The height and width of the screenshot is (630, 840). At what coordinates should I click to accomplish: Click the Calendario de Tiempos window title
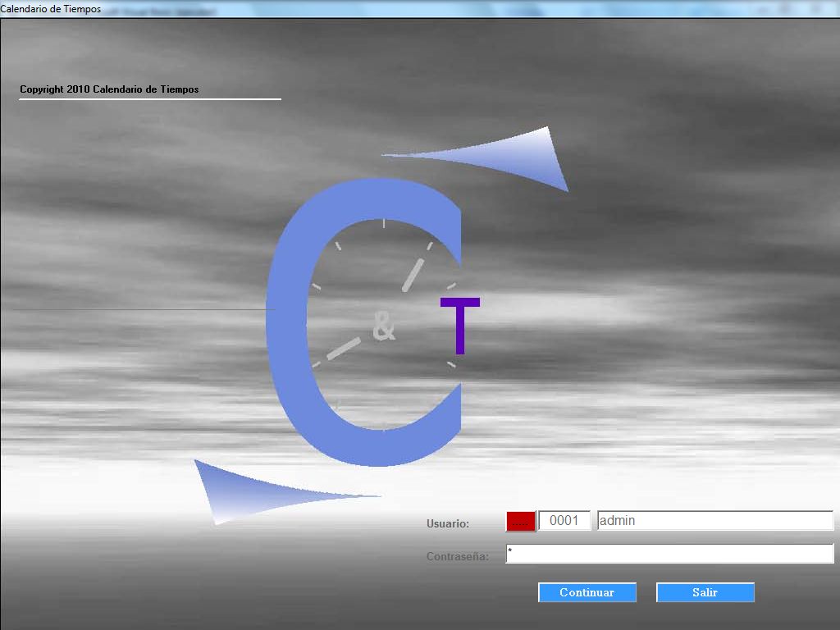click(x=51, y=9)
